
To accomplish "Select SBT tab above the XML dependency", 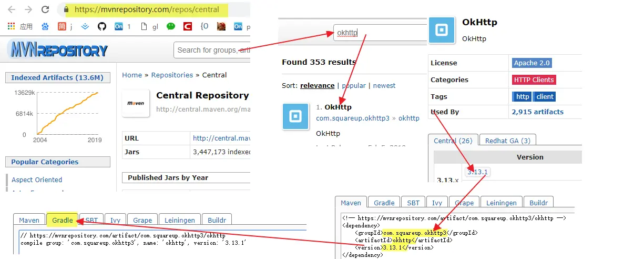I will click(x=413, y=203).
